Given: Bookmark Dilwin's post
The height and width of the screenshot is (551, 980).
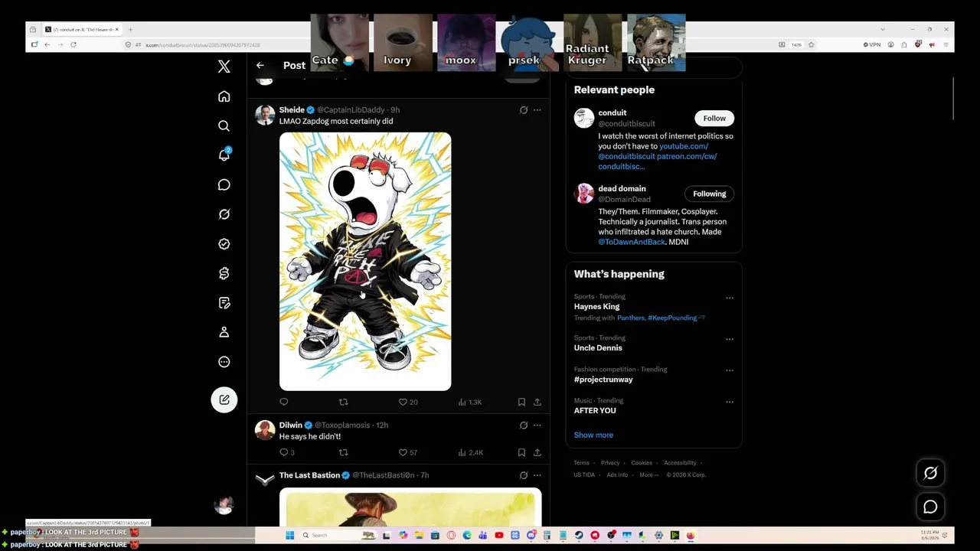Looking at the screenshot, I should [521, 452].
